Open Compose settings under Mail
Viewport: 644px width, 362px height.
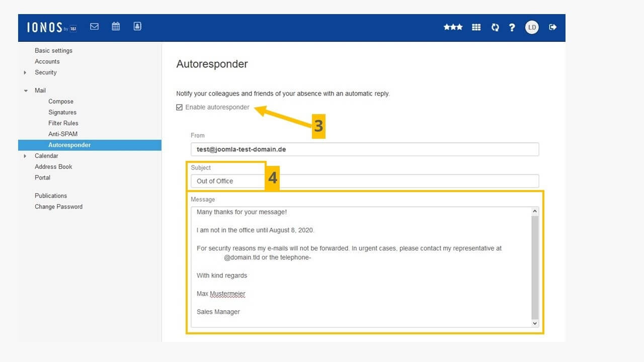(x=61, y=102)
